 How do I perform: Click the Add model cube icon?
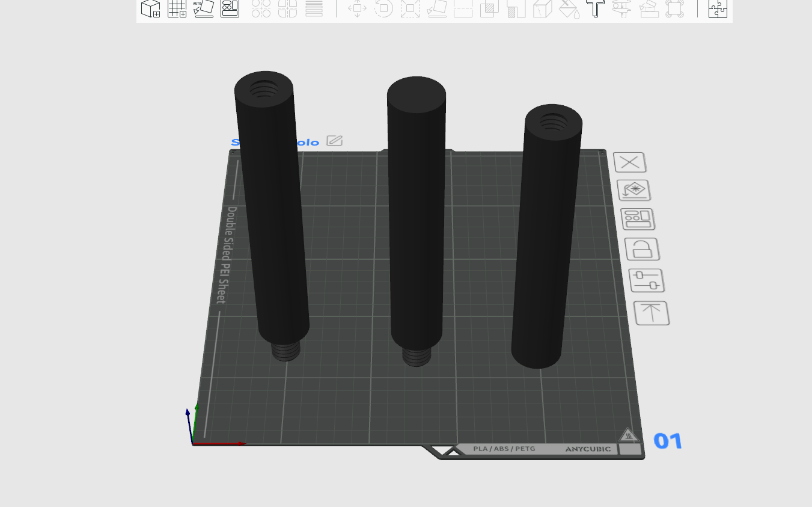pyautogui.click(x=150, y=8)
